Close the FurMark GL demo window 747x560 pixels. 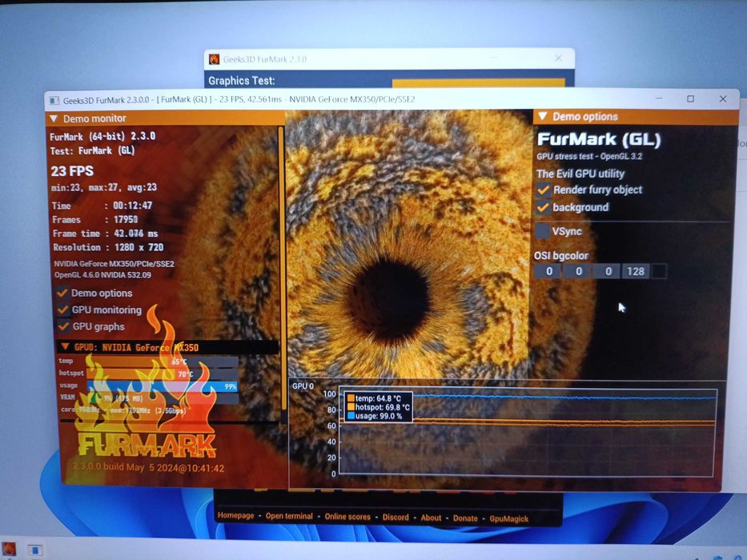[x=723, y=98]
